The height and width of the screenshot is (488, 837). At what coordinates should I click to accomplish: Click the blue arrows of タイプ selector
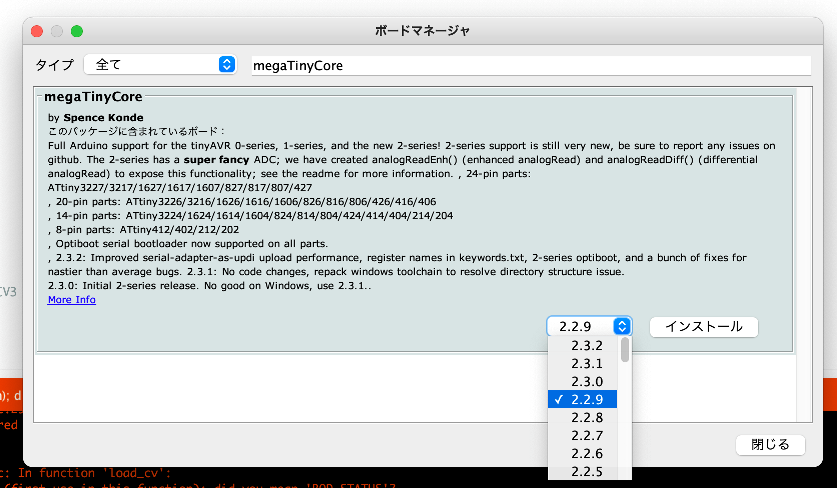(x=226, y=65)
